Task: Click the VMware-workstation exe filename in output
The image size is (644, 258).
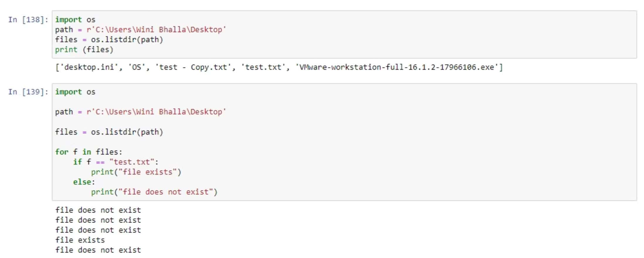Action: 397,67
